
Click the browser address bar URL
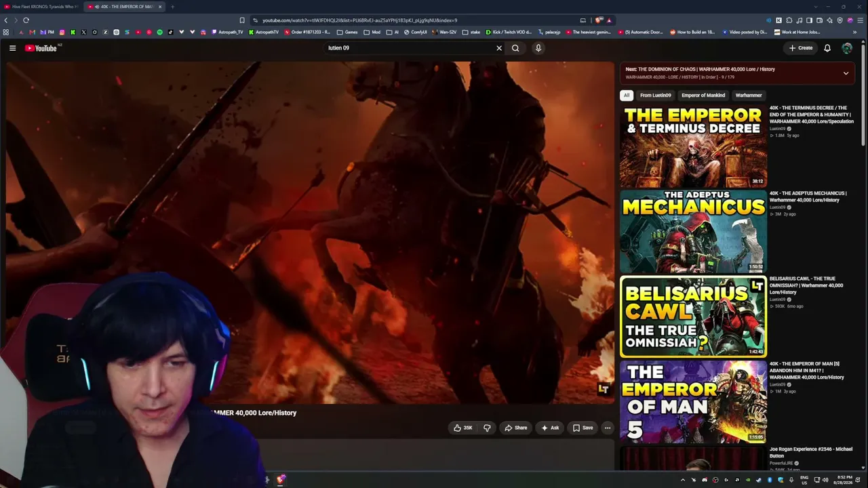[x=359, y=20]
